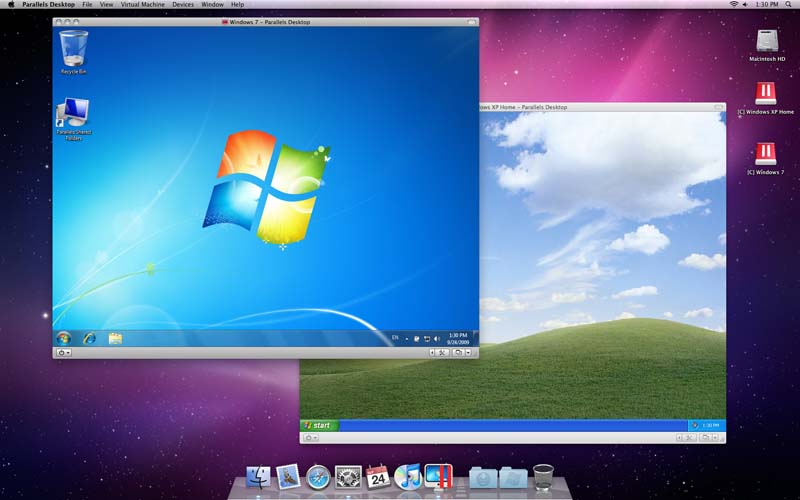Open iCal from the Dock
800x500 pixels.
[378, 477]
